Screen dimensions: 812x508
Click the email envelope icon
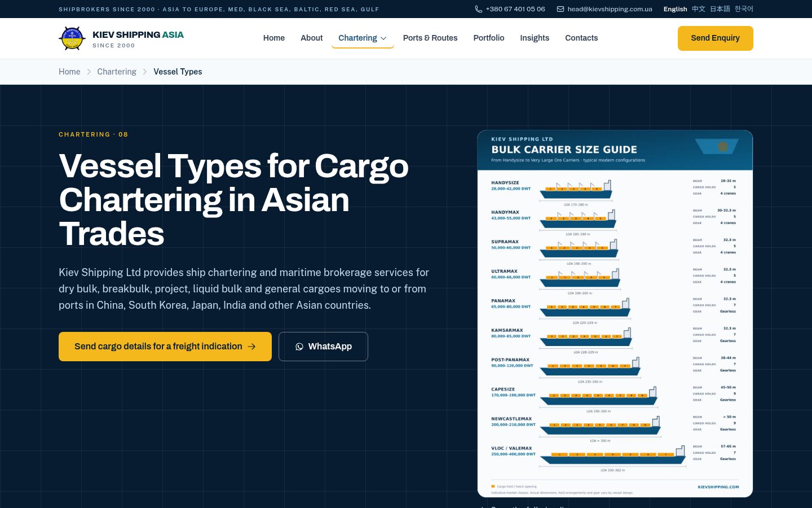point(561,9)
